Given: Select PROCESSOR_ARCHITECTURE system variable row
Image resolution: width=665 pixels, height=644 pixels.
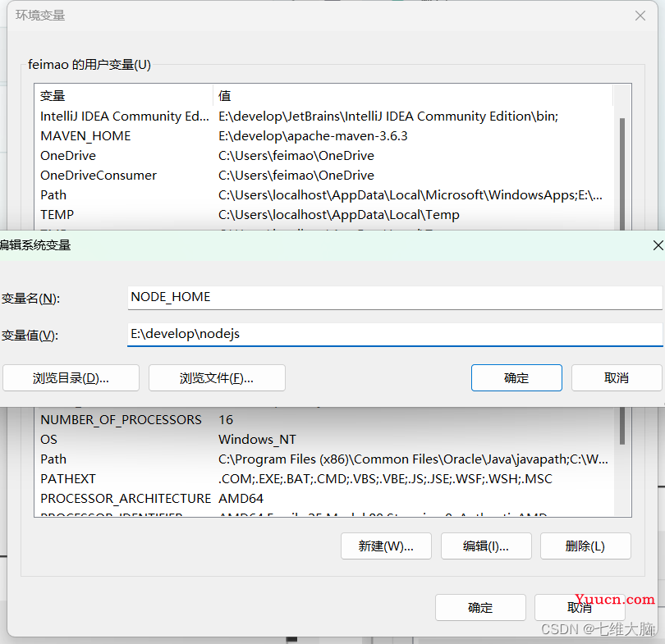Looking at the screenshot, I should point(323,499).
